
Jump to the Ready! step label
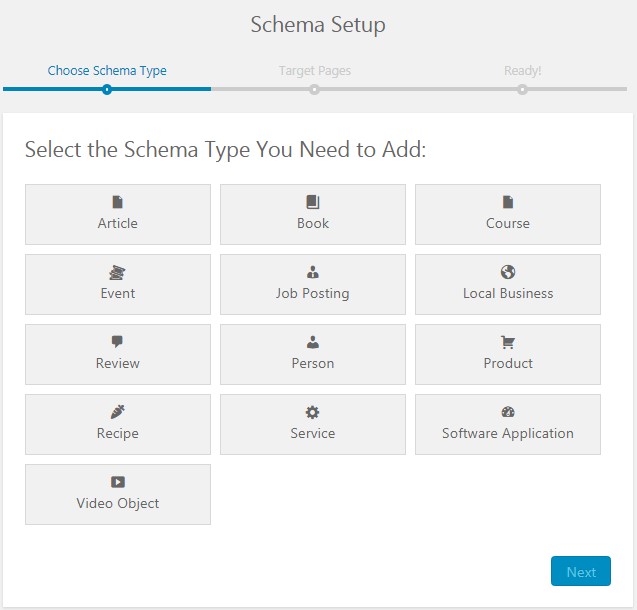coord(522,71)
